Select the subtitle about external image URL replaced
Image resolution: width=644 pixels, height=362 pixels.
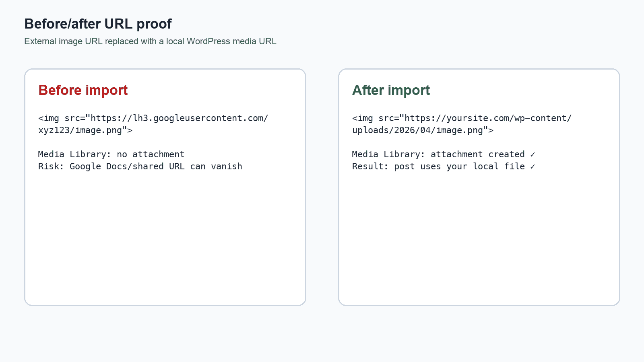point(150,41)
